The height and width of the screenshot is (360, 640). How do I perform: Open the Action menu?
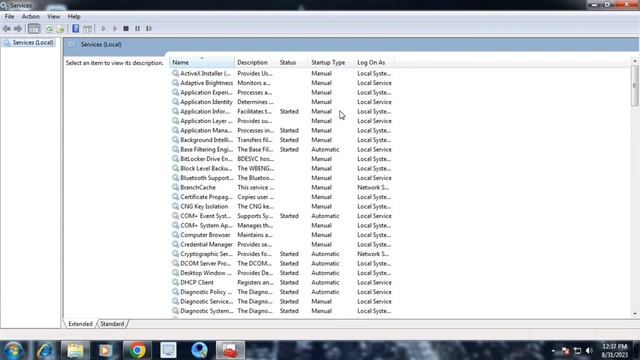31,17
